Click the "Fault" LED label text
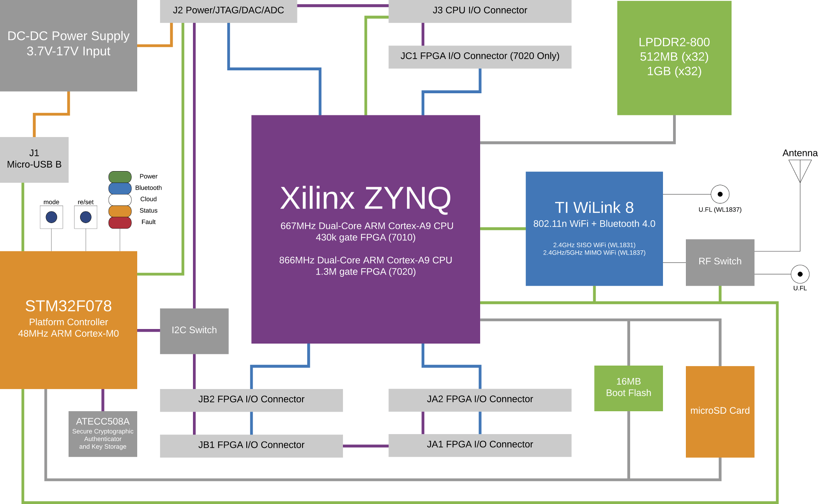This screenshot has width=818, height=504. coord(148,222)
